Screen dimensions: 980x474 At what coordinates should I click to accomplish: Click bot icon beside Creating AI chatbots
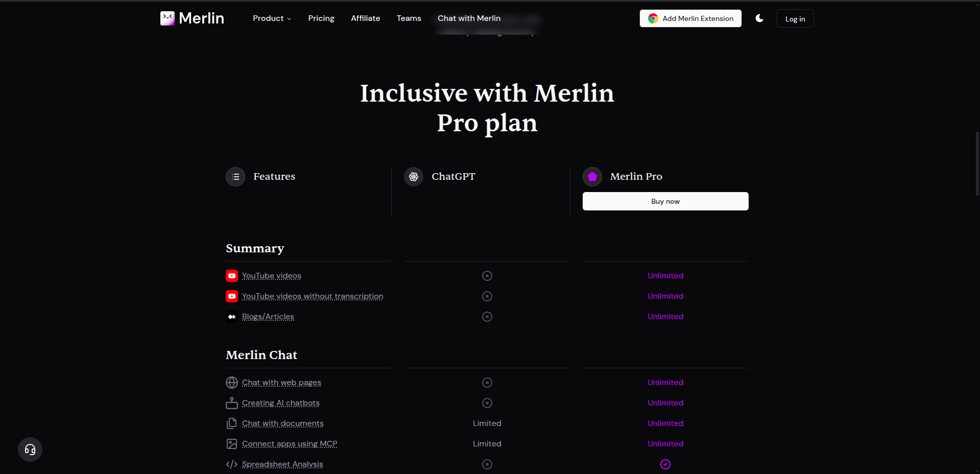pyautogui.click(x=232, y=403)
